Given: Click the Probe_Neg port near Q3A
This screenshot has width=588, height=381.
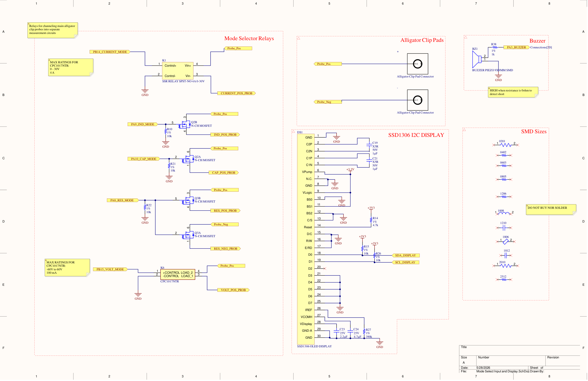Looking at the screenshot, I should (x=225, y=224).
